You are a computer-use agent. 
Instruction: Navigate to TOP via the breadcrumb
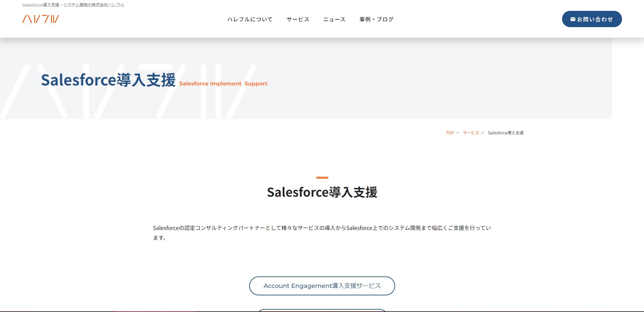point(449,133)
